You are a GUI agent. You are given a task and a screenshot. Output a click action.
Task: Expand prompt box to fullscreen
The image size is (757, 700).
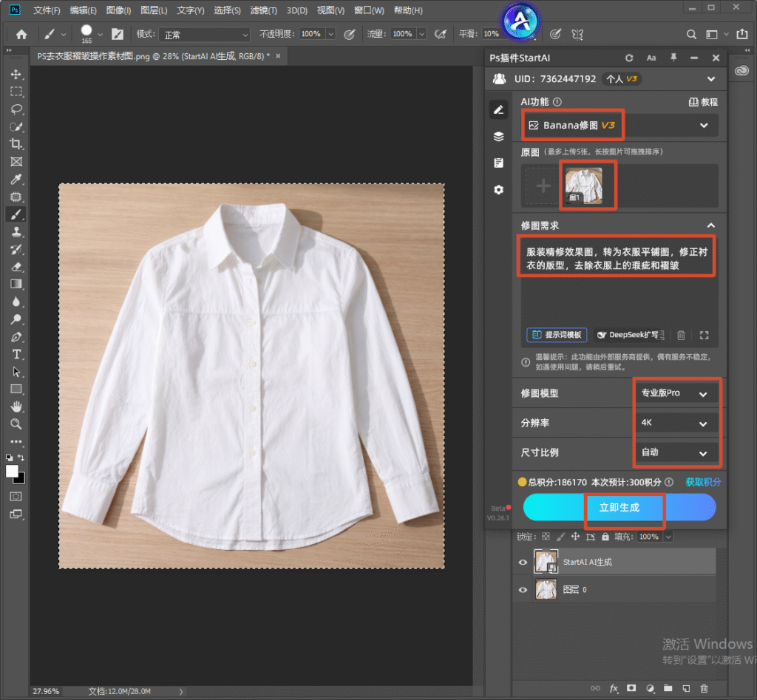(x=704, y=335)
